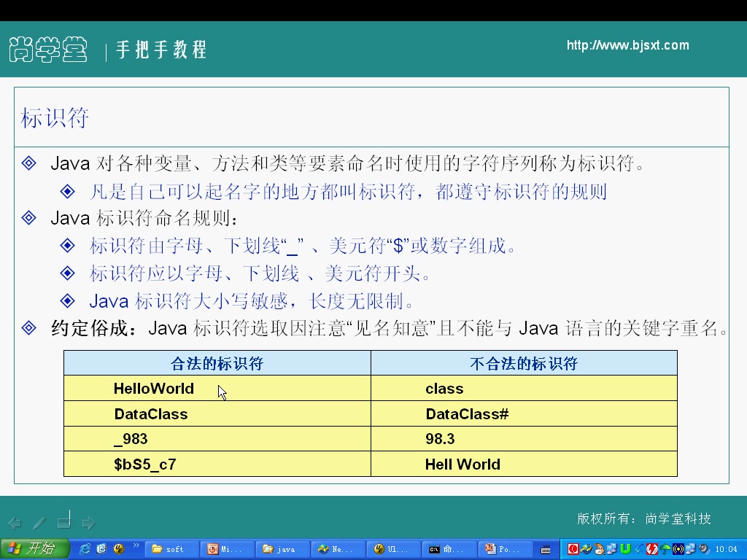Click the red-and-white striped tray icon
747x560 pixels.
tap(651, 548)
